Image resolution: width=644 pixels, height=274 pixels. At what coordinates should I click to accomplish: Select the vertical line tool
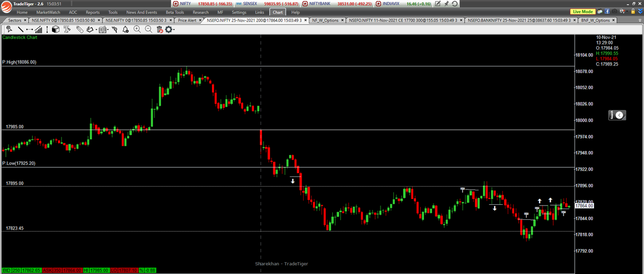click(47, 29)
